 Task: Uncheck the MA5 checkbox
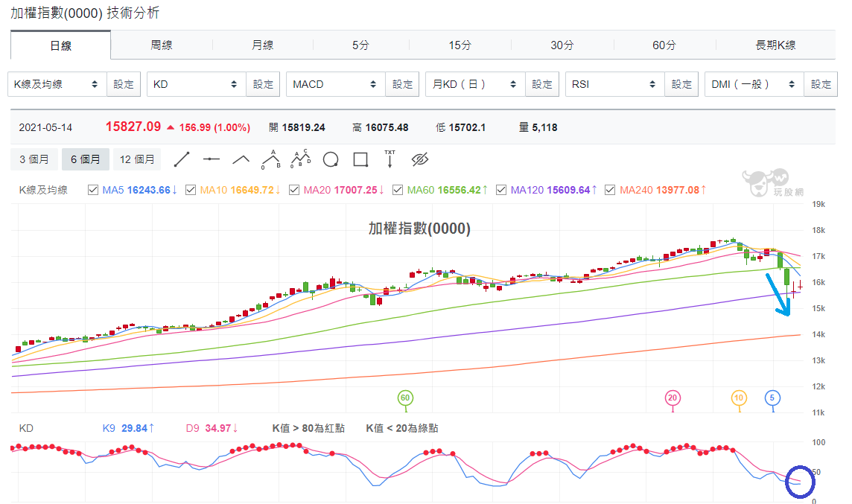point(93,190)
